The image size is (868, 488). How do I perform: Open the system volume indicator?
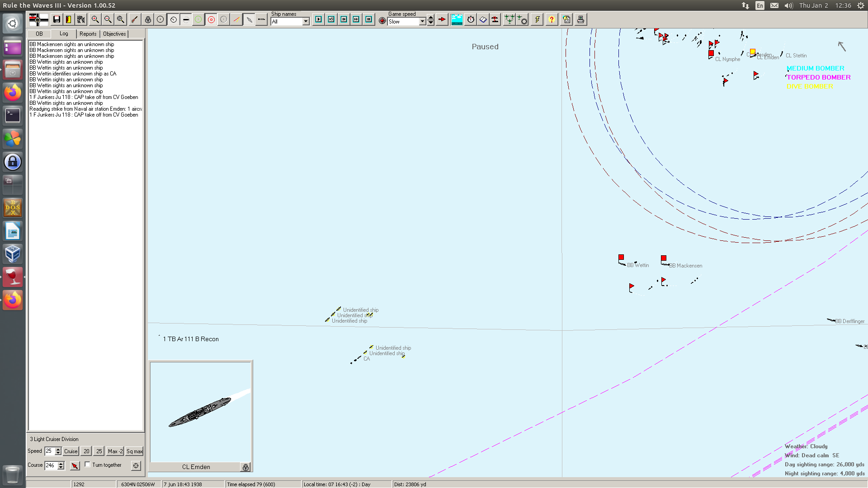789,5
